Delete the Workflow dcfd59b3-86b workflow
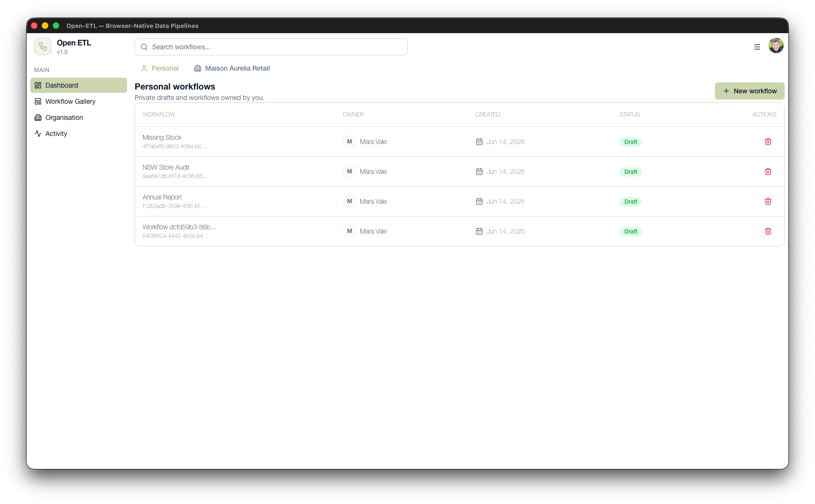 pyautogui.click(x=768, y=231)
